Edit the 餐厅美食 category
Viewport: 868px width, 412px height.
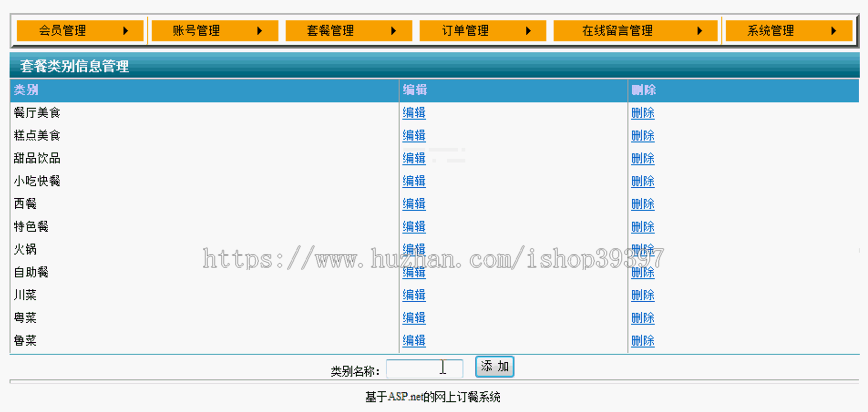pos(414,114)
